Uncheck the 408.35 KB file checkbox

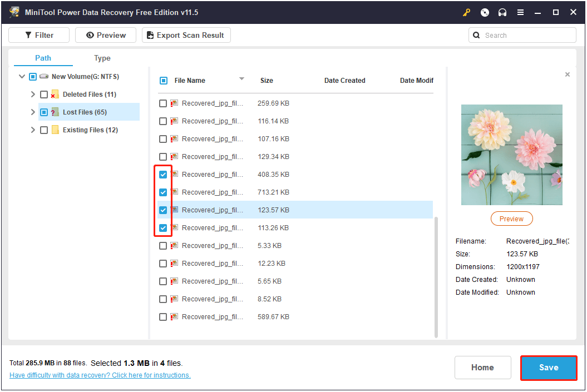coord(163,174)
